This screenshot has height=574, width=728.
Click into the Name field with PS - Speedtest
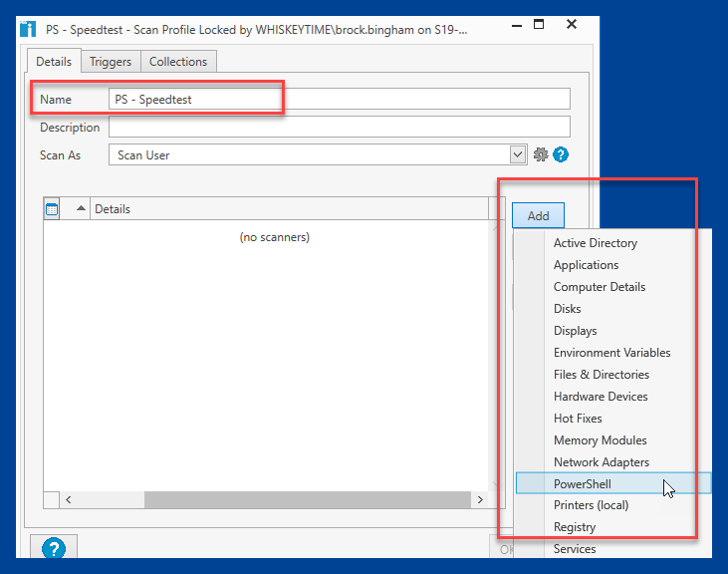tap(340, 99)
